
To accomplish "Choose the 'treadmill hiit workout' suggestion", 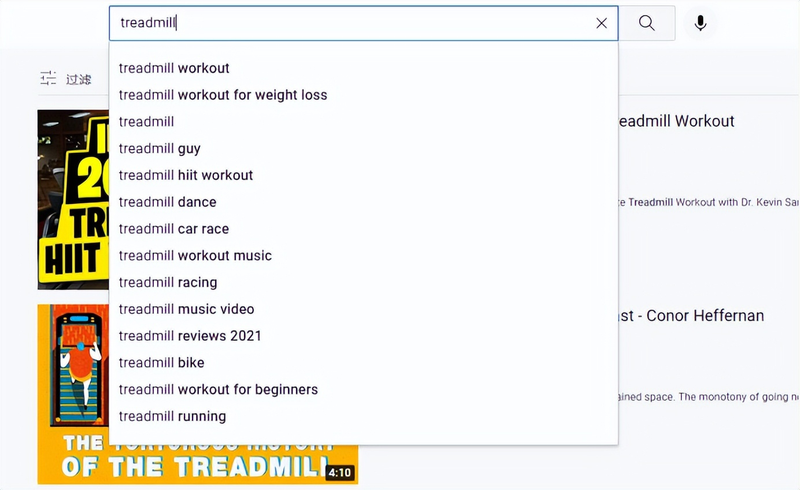I will click(x=186, y=175).
